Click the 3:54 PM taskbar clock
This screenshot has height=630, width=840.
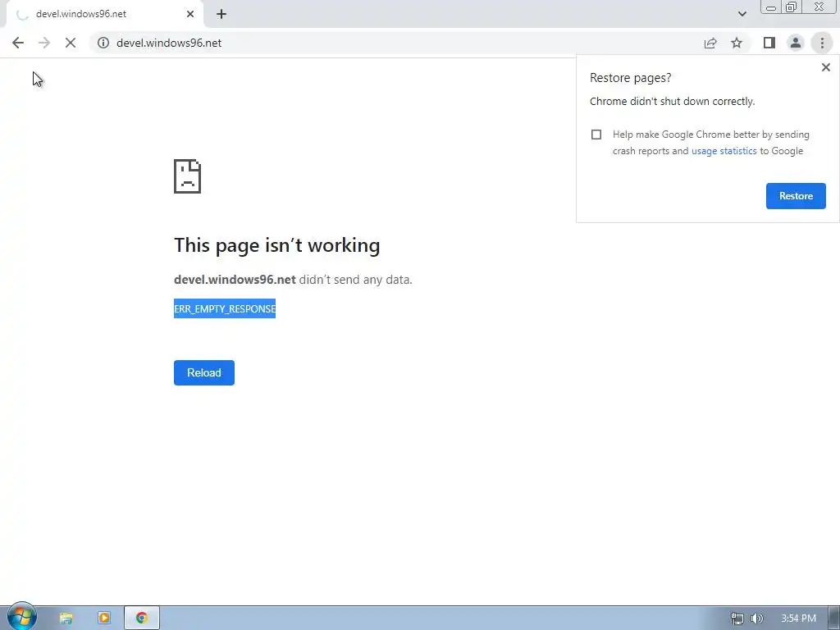tap(798, 619)
